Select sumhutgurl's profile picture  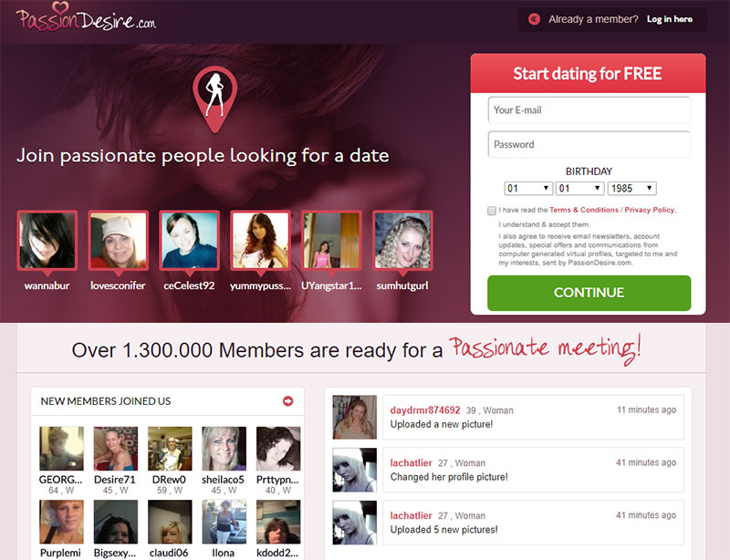pyautogui.click(x=402, y=241)
